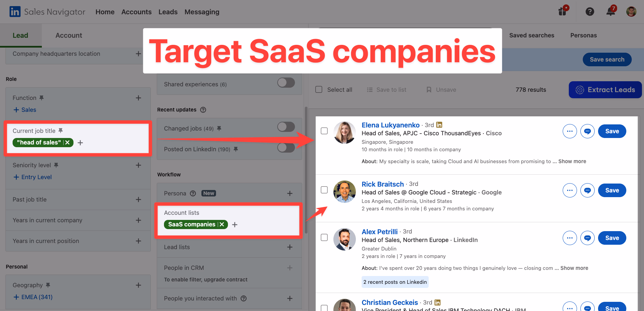Save lead Elena Lukyanenko
This screenshot has width=644, height=311.
(612, 131)
